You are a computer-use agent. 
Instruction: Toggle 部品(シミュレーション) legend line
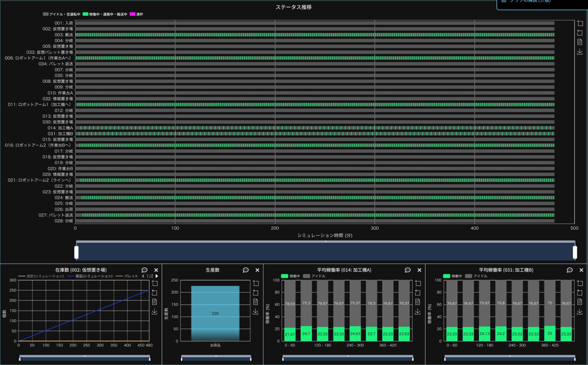[x=90, y=276]
